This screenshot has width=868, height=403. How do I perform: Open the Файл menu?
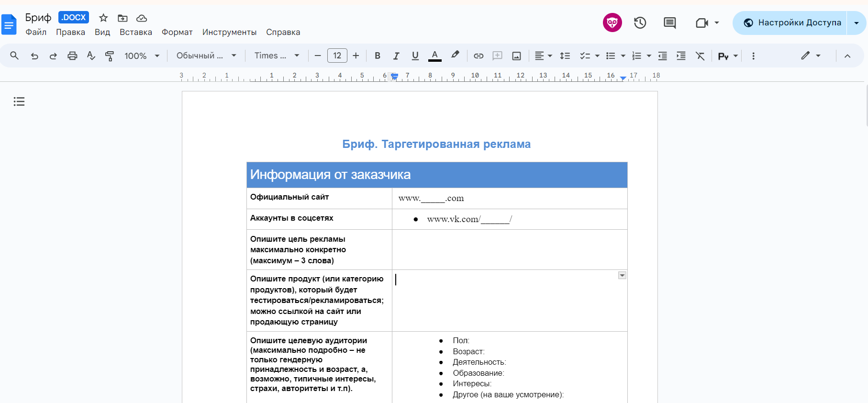click(x=36, y=32)
